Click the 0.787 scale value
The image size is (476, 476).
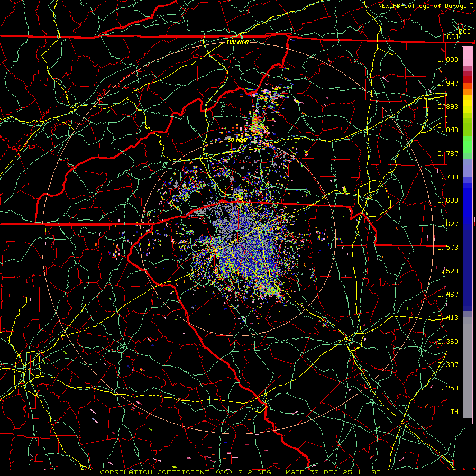coord(448,153)
